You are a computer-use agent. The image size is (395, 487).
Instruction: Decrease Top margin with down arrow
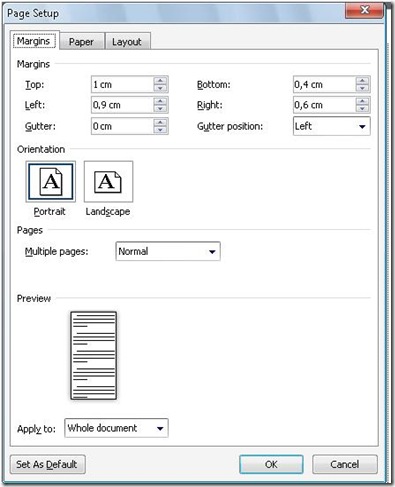pos(160,88)
